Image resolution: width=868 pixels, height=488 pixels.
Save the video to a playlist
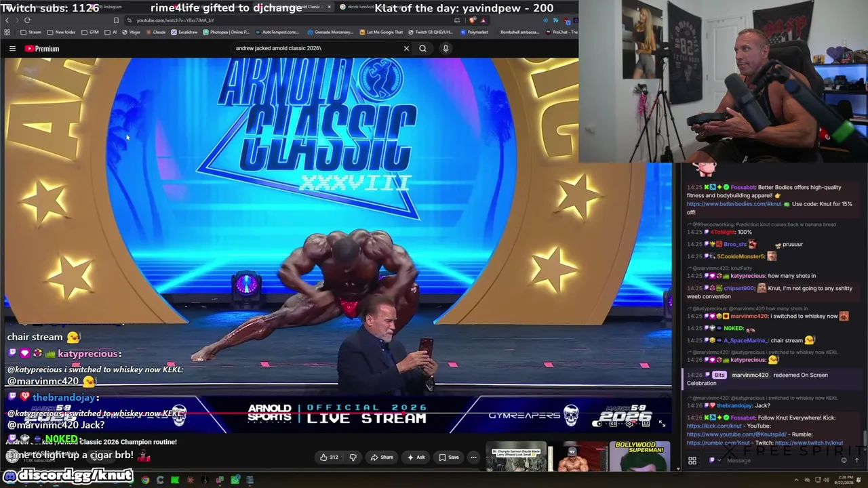pyautogui.click(x=448, y=457)
